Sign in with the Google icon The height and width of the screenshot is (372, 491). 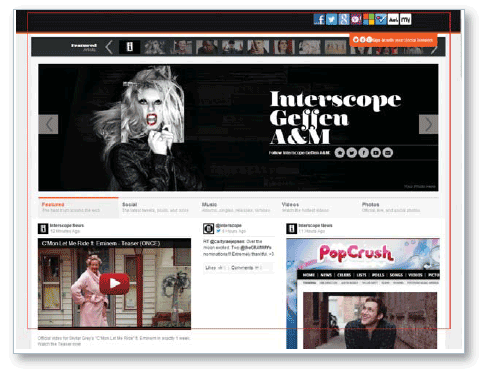click(x=344, y=19)
